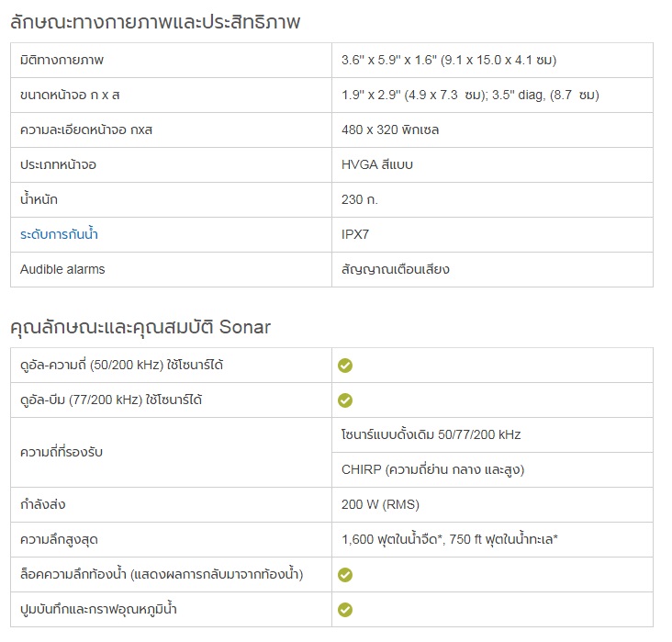Click the checkmark for dual-beam 77/200 kHz

click(345, 400)
